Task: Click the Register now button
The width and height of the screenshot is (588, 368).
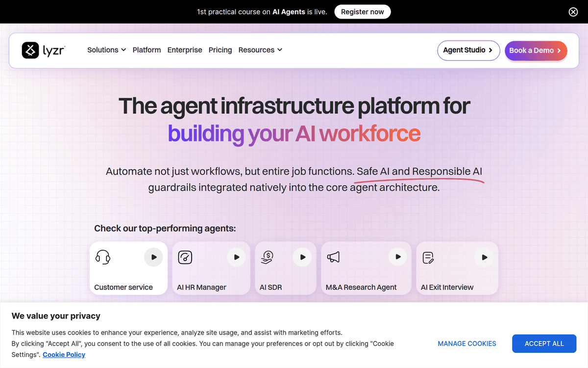Action: pos(363,12)
